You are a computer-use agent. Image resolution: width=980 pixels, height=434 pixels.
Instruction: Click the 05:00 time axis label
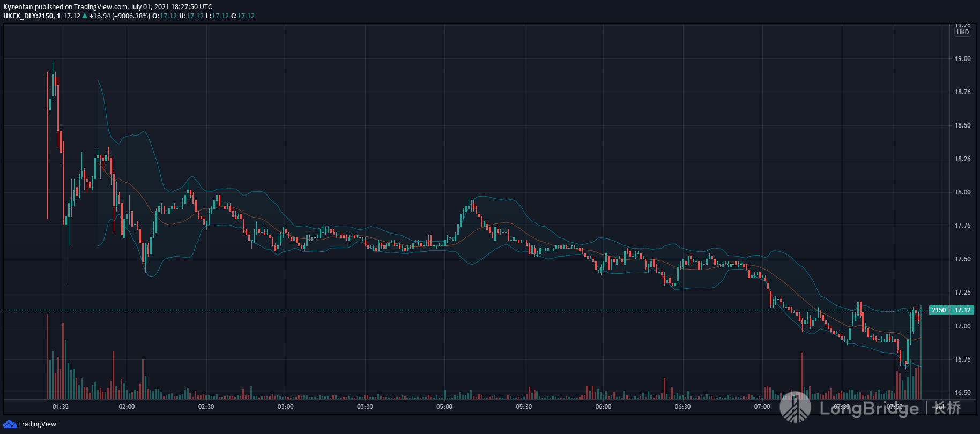coord(444,407)
